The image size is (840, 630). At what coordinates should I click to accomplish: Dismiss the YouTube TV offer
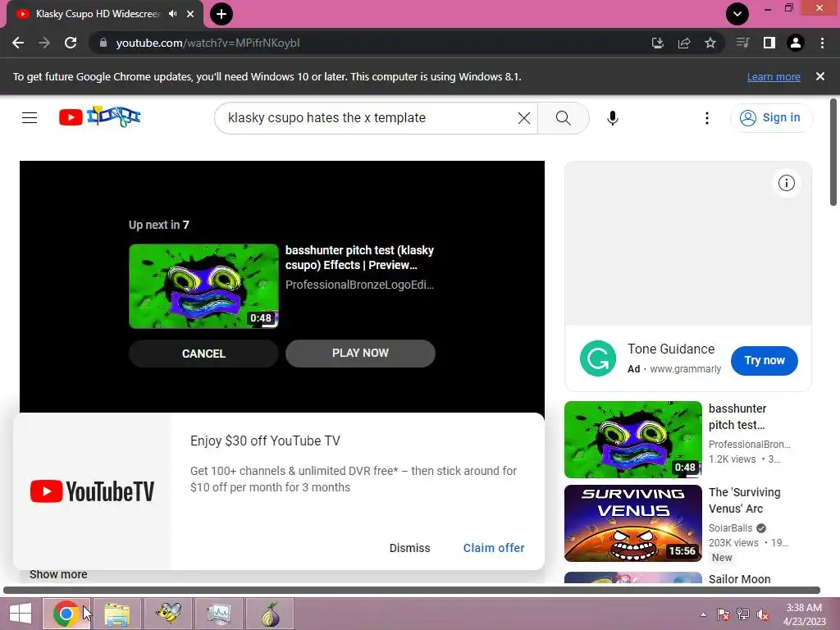point(410,548)
